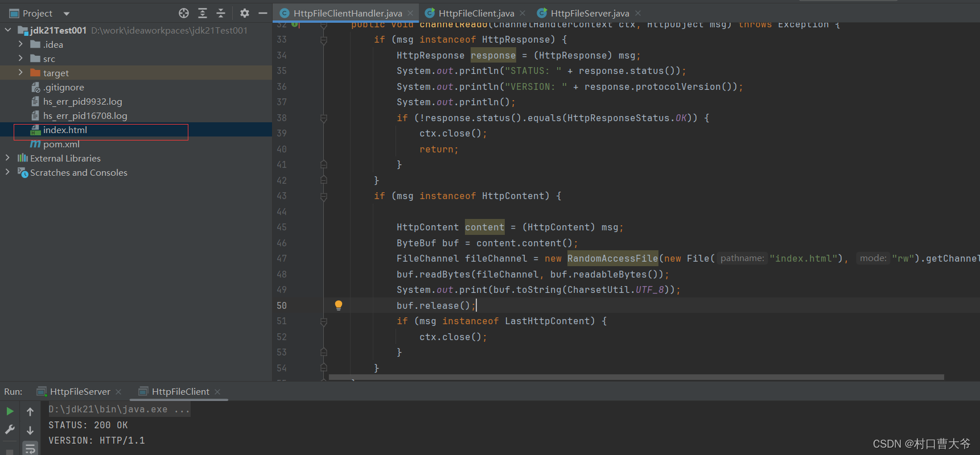
Task: Switch to HttpFileClientHandler.java tab
Action: pyautogui.click(x=348, y=13)
